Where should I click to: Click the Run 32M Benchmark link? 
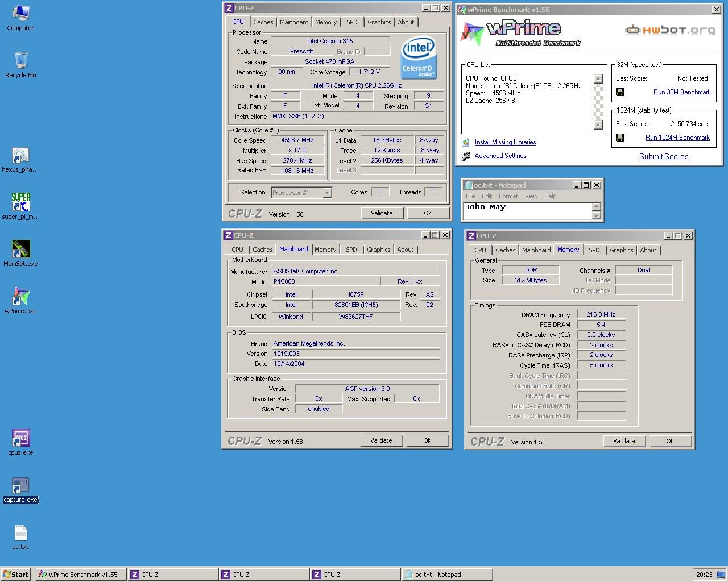tap(682, 92)
